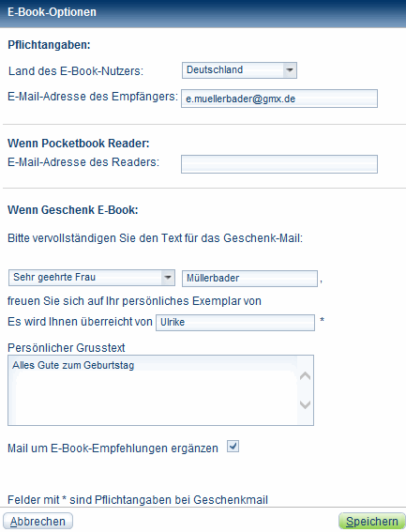406x532 pixels.
Task: Click the greeting textarea scrollbar track
Action: pyautogui.click(x=306, y=390)
